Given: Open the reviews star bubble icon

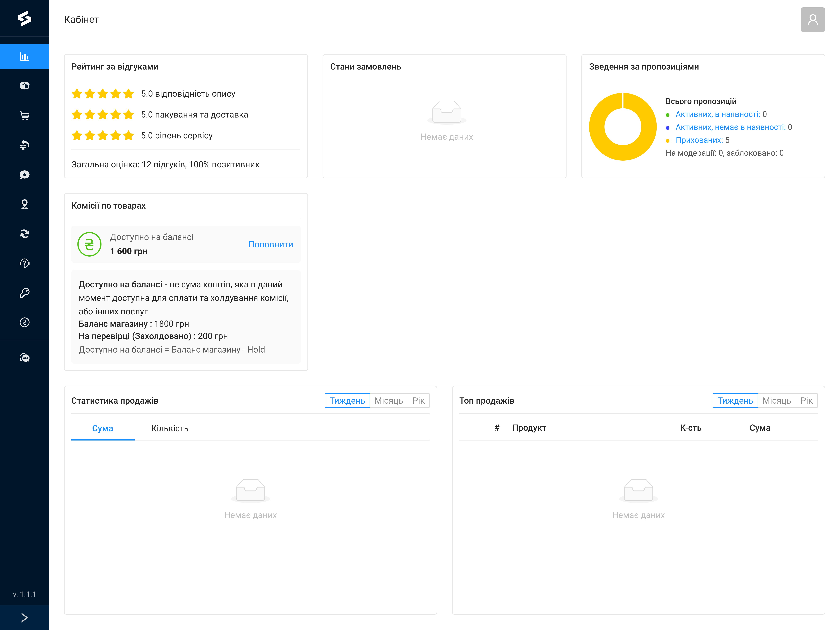Looking at the screenshot, I should tap(24, 175).
